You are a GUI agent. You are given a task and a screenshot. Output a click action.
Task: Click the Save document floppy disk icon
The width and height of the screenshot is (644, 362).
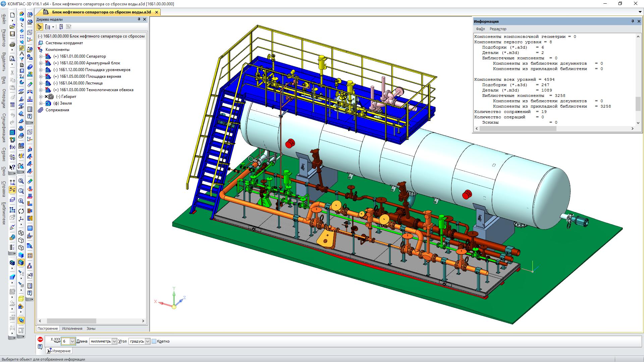[12, 34]
